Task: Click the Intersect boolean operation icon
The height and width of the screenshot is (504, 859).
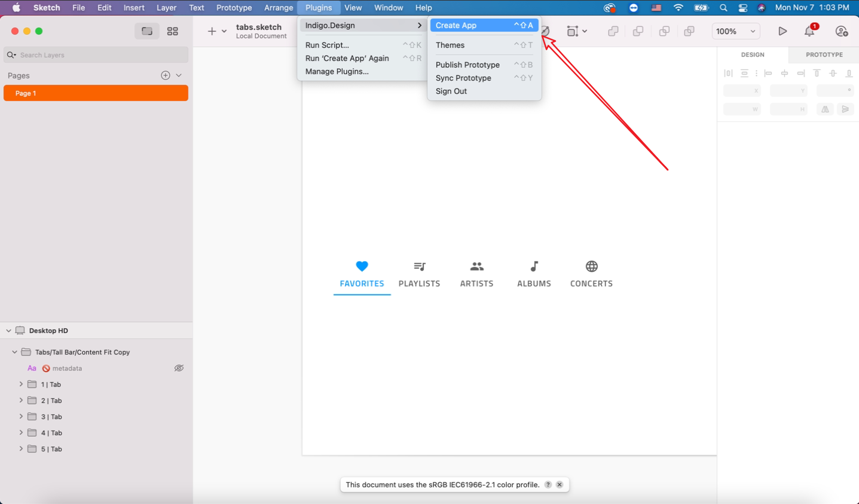Action: pos(664,31)
